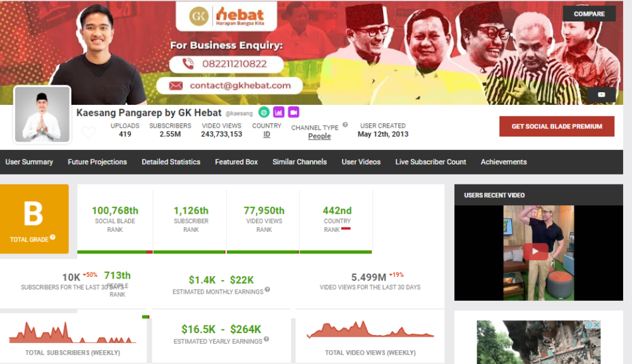Click the $16.5K - $264K yearly earnings
The image size is (632, 364).
pos(221,329)
